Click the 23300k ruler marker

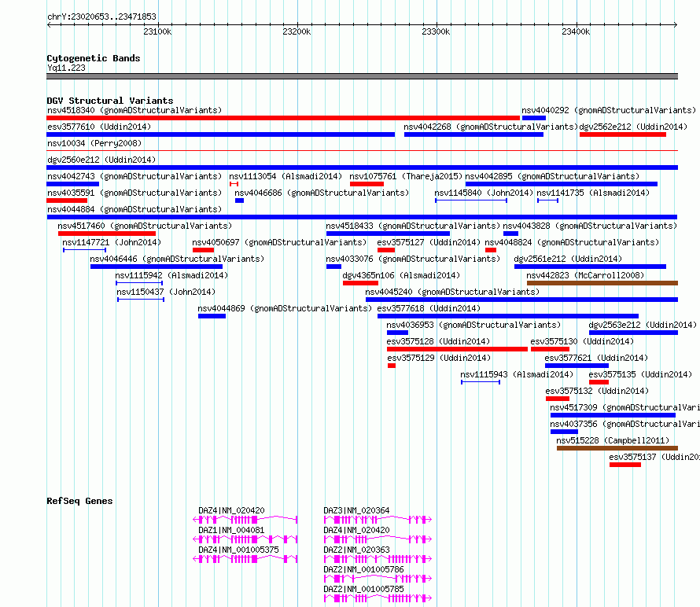click(437, 31)
